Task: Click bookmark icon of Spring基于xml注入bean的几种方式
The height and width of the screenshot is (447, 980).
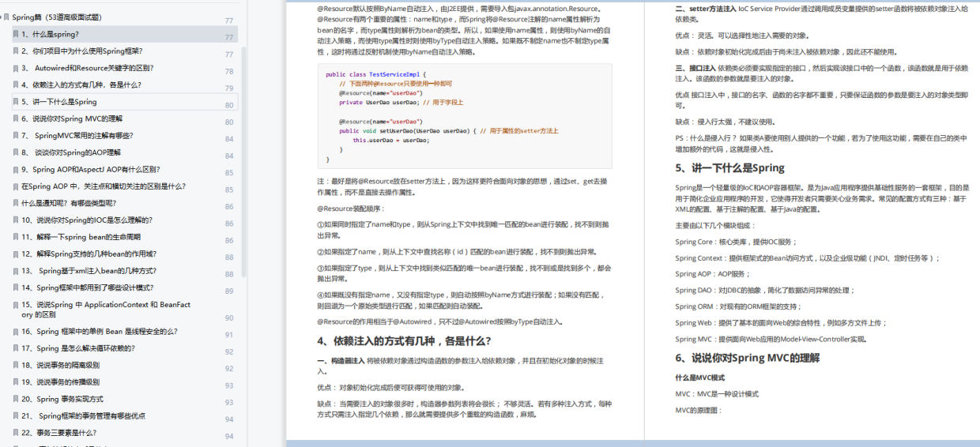Action: [x=16, y=270]
